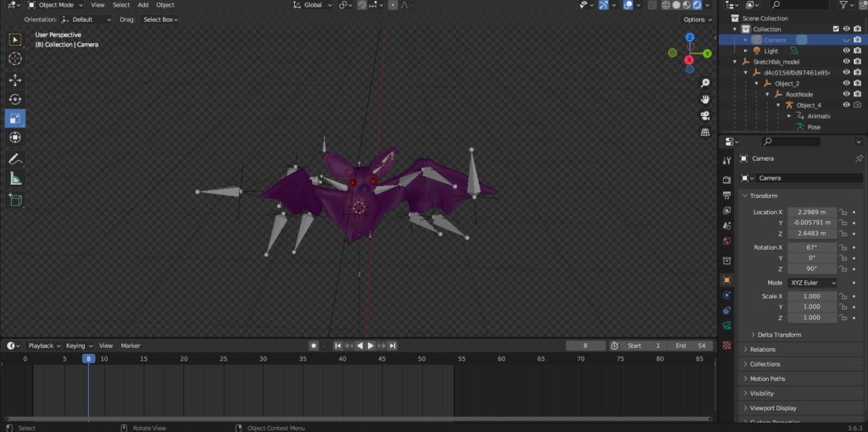The height and width of the screenshot is (432, 868).
Task: Activate the Rotate tool
Action: [15, 98]
